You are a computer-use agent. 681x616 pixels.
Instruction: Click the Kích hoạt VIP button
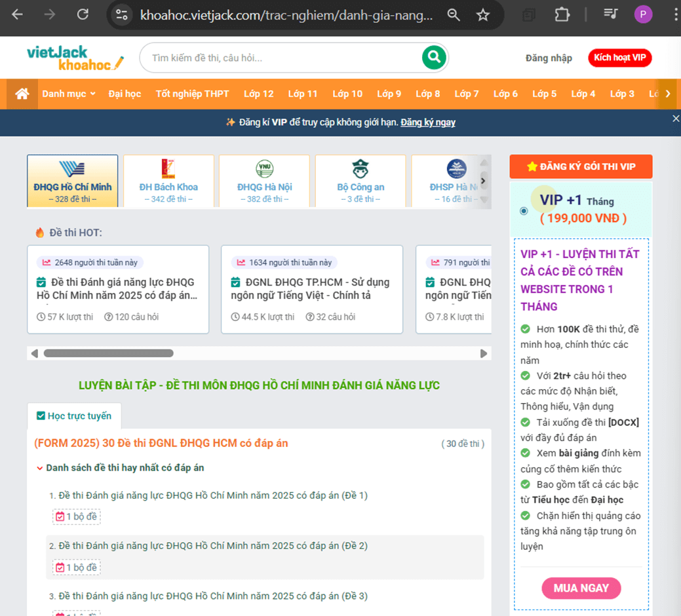click(x=619, y=58)
